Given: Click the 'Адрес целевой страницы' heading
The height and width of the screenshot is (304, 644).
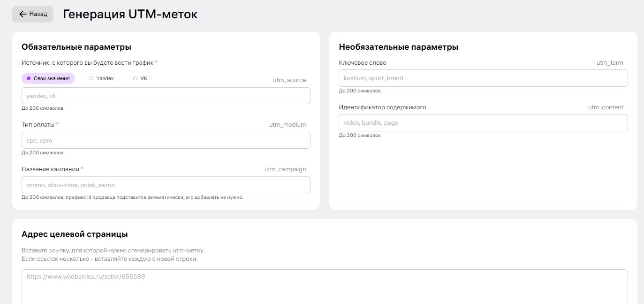Looking at the screenshot, I should point(75,234).
